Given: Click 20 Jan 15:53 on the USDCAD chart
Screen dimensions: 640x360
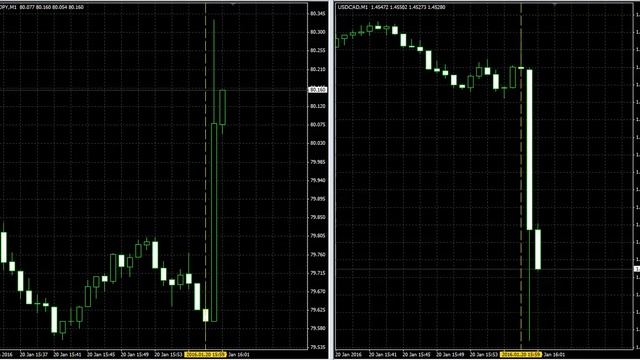Looking at the screenshot, I should (484, 355).
